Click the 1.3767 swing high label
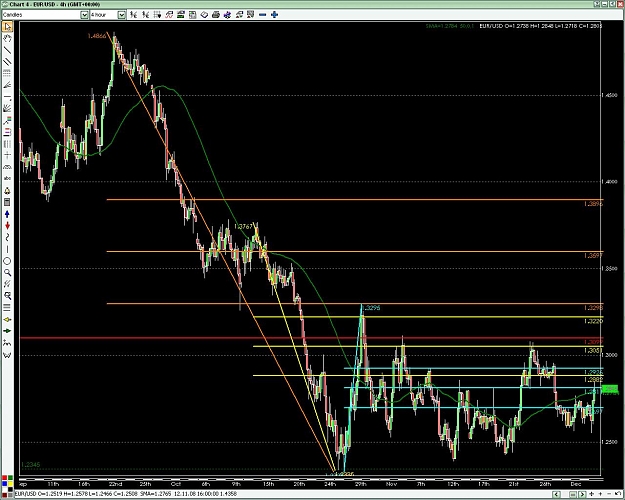625x500 pixels. 244,226
